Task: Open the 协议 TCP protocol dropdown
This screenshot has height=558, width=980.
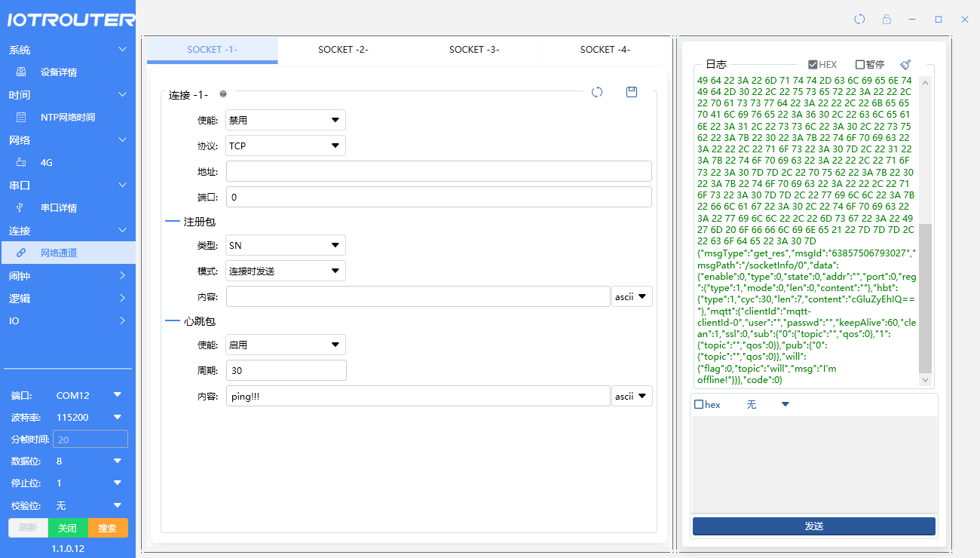Action: [286, 146]
